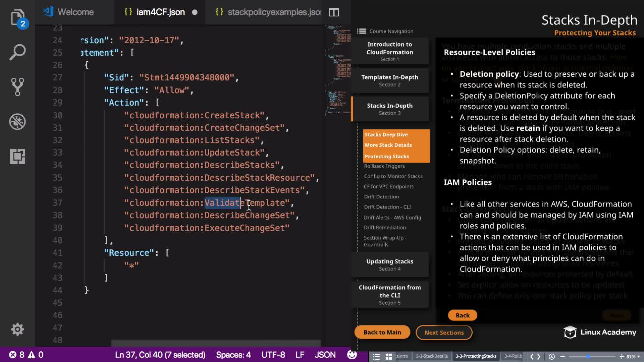Open the Search panel icon

pos(17,52)
